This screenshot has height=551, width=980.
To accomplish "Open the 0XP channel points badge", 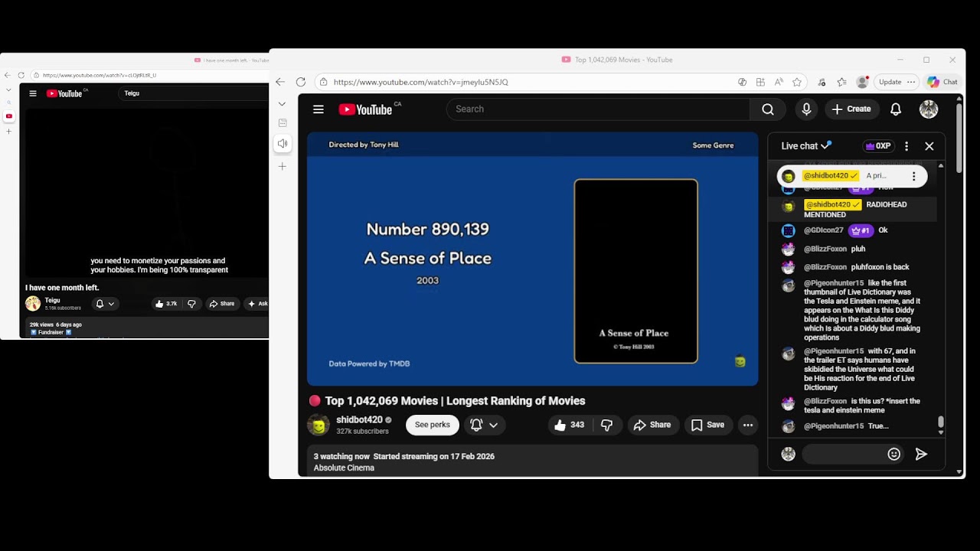I will 878,146.
